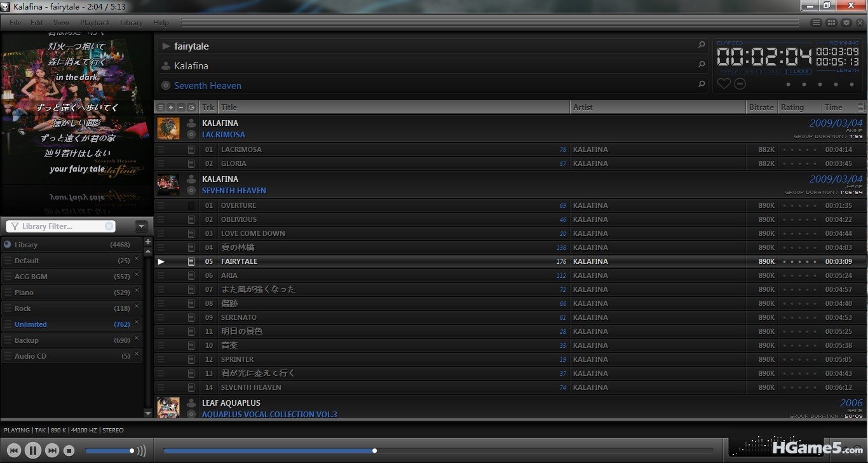The width and height of the screenshot is (868, 463).
Task: Remove the Piano playlist with its X
Action: click(137, 290)
